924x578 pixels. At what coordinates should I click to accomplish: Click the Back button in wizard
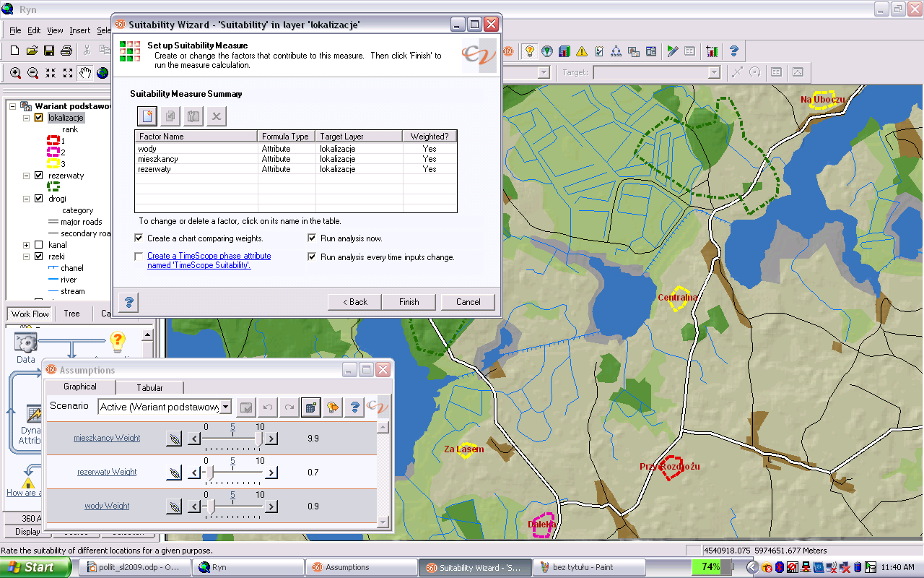pos(354,302)
